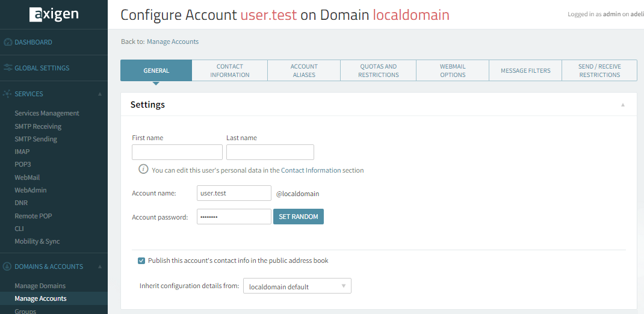
Task: Click the Dashboard gauge icon
Action: [7, 42]
